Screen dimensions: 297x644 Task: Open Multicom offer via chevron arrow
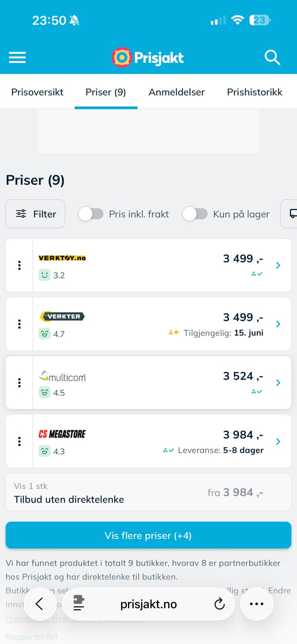pyautogui.click(x=278, y=383)
